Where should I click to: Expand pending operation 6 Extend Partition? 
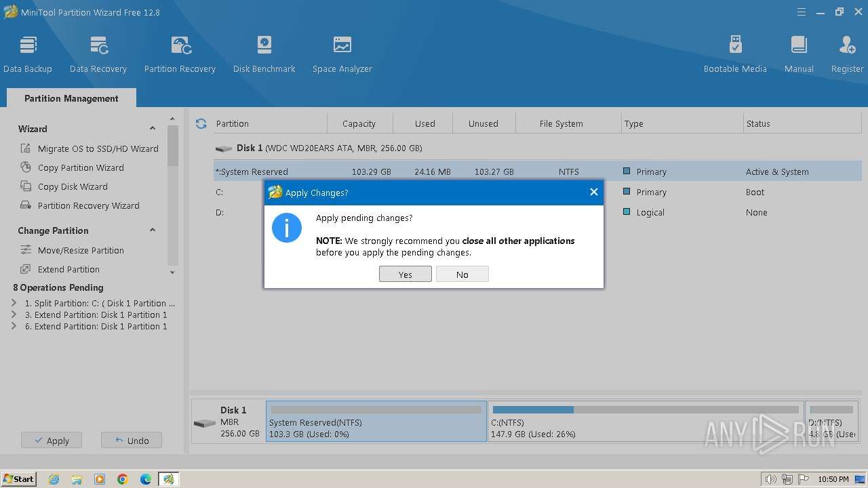14,326
